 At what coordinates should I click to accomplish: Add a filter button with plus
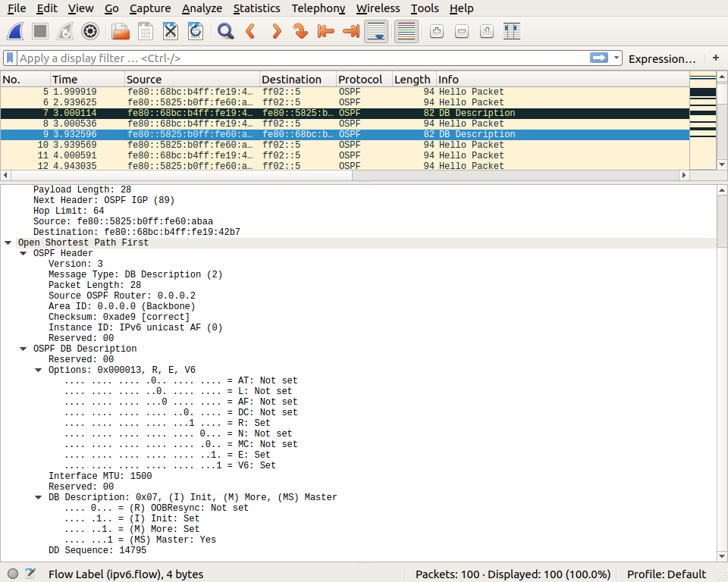pos(715,58)
